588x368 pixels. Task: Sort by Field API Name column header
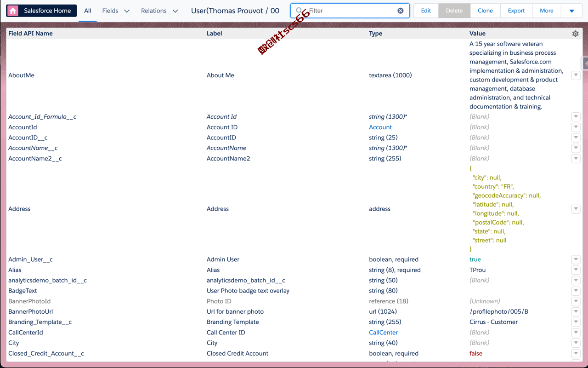tap(30, 34)
